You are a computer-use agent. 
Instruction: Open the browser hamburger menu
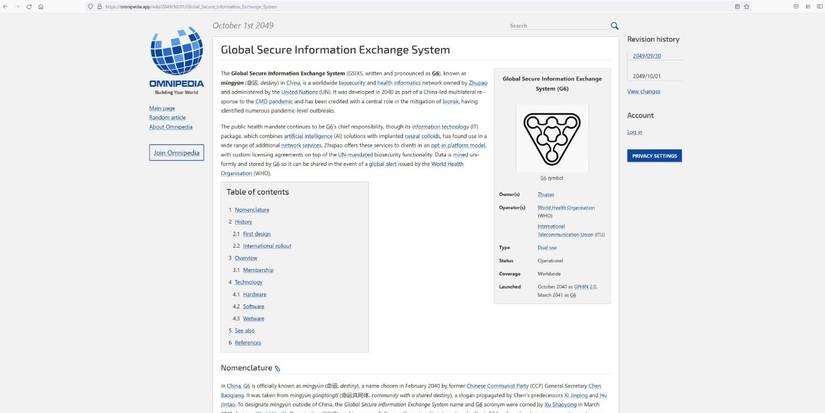tap(815, 6)
